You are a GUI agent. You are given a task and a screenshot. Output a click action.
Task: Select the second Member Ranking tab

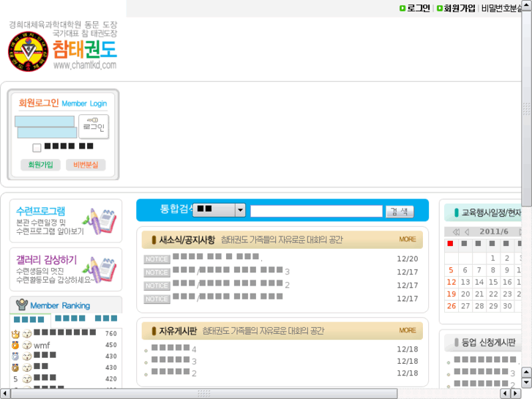pyautogui.click(x=70, y=318)
